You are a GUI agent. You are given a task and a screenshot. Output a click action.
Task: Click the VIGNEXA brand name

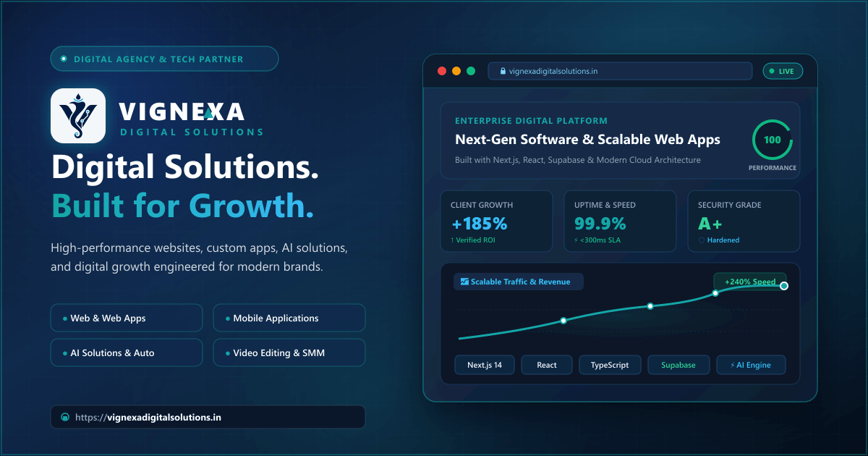tap(182, 111)
